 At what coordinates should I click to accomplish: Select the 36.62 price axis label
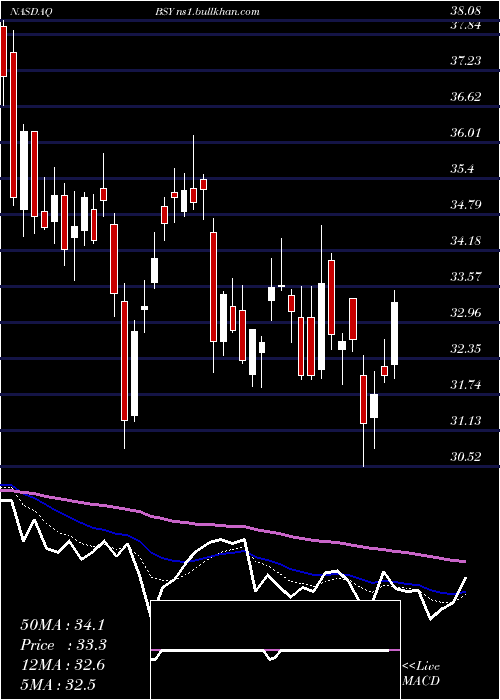pyautogui.click(x=465, y=97)
